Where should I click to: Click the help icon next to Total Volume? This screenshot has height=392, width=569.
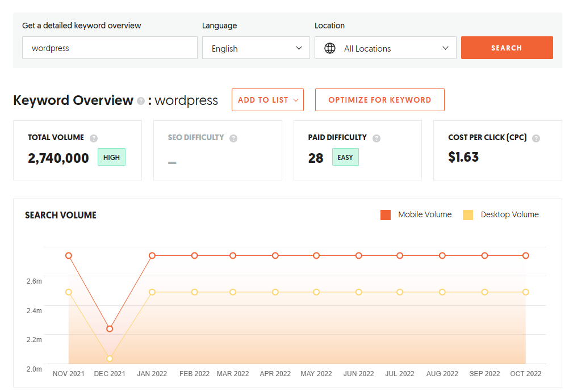[x=94, y=138]
